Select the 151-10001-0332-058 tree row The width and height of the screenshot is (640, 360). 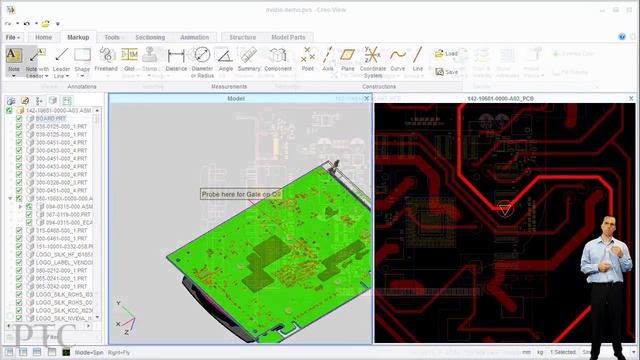point(64,246)
